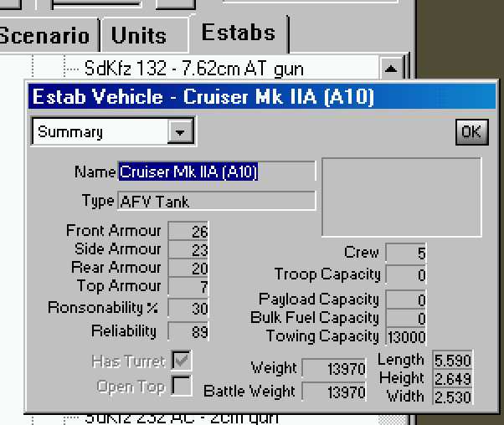Click the Crew value field

click(406, 253)
